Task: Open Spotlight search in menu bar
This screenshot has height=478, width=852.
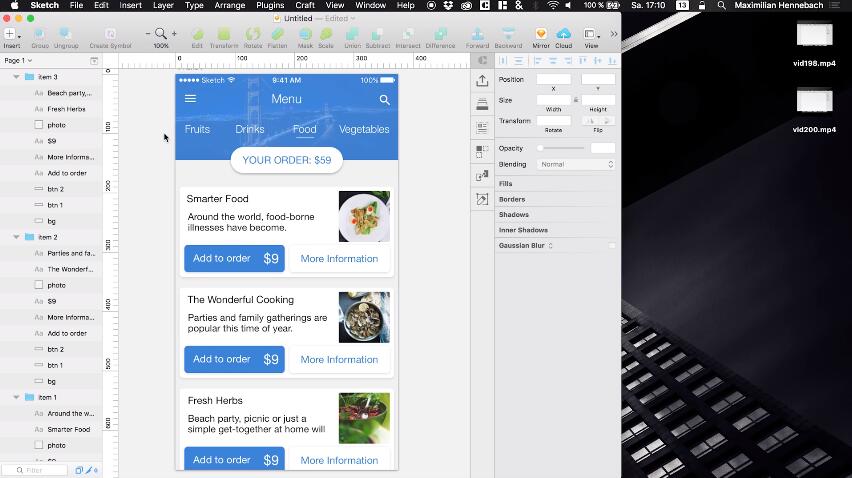Action: pyautogui.click(x=721, y=5)
